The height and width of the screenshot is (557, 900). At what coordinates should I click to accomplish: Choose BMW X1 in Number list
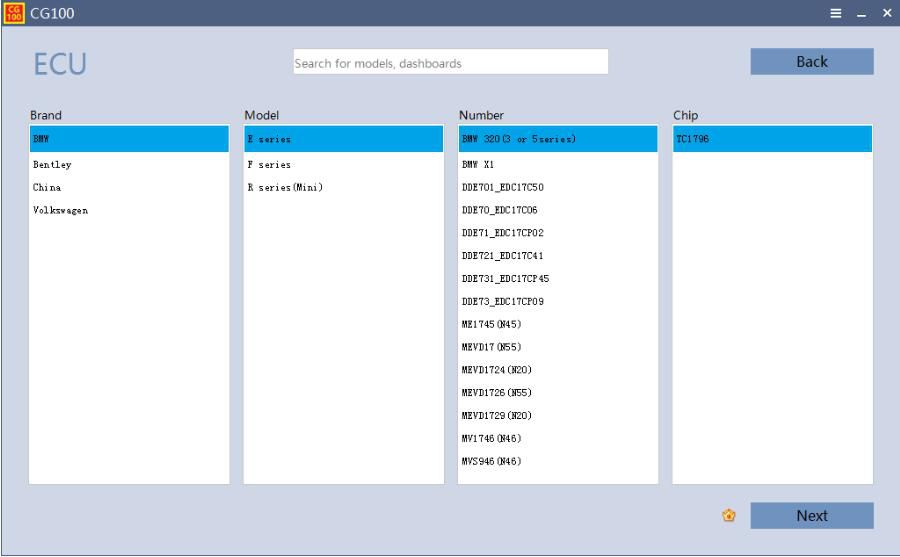[477, 164]
